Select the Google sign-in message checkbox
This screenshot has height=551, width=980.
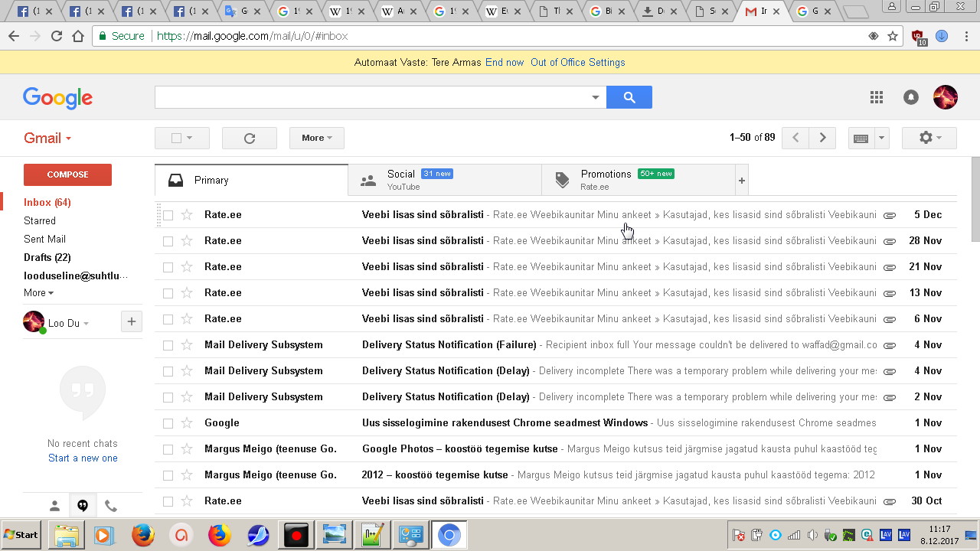(168, 423)
